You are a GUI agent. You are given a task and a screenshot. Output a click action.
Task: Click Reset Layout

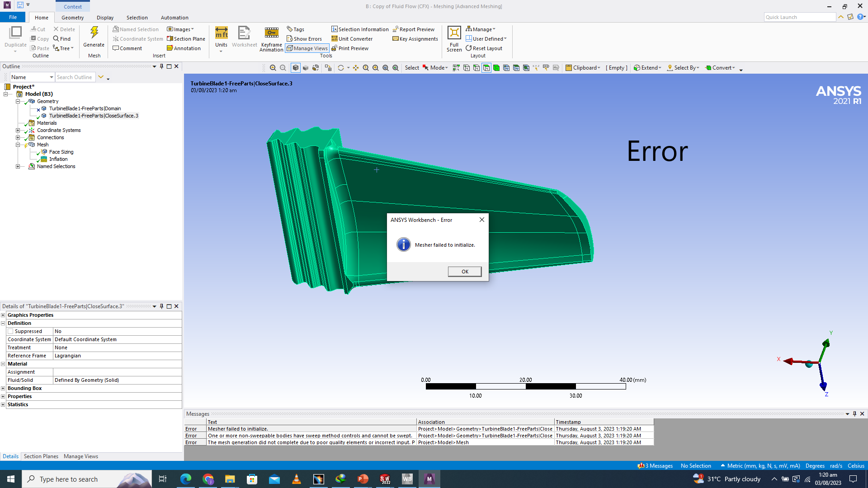pyautogui.click(x=484, y=48)
